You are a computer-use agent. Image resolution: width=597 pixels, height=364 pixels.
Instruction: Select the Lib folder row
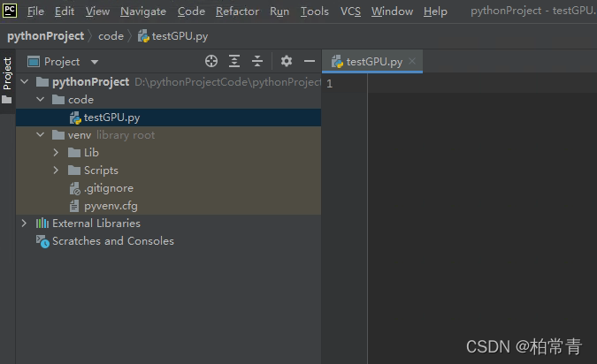point(168,153)
